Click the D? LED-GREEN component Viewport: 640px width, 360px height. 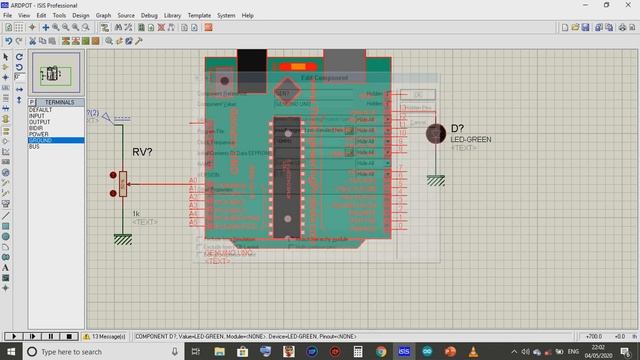click(x=436, y=133)
